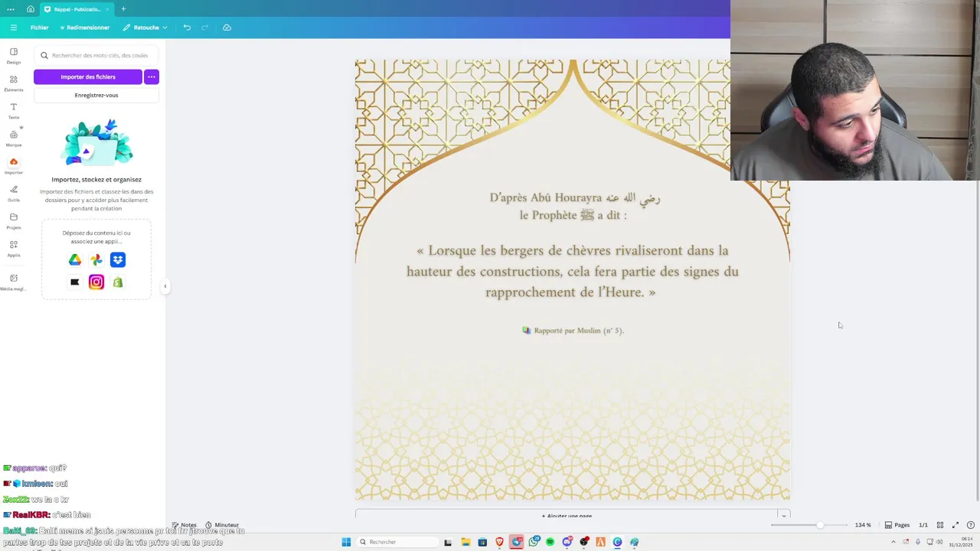This screenshot has height=551, width=980.
Task: Open grid view of pages
Action: click(940, 525)
